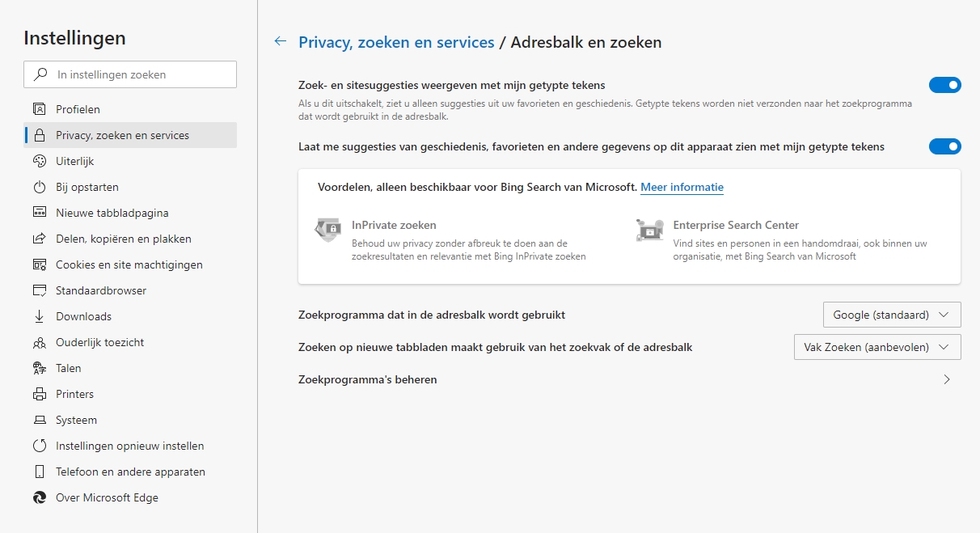Click Privacy, zoeken en services breadcrumb link

[x=396, y=42]
